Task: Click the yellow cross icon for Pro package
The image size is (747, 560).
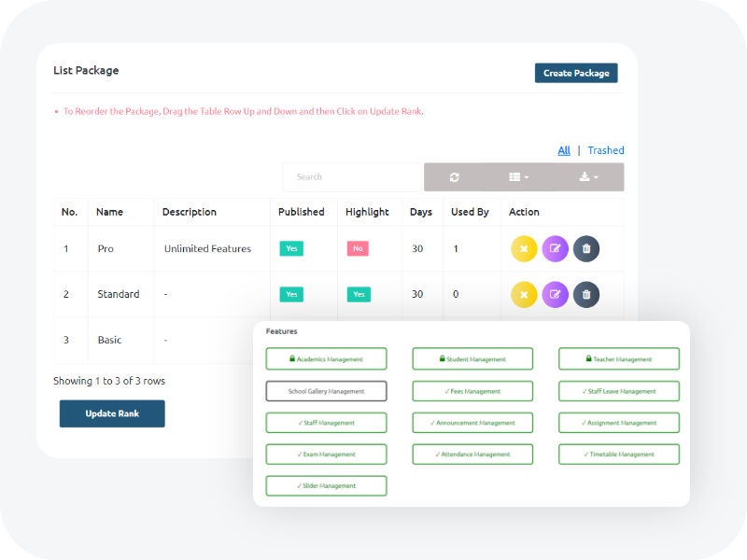Action: click(x=524, y=249)
